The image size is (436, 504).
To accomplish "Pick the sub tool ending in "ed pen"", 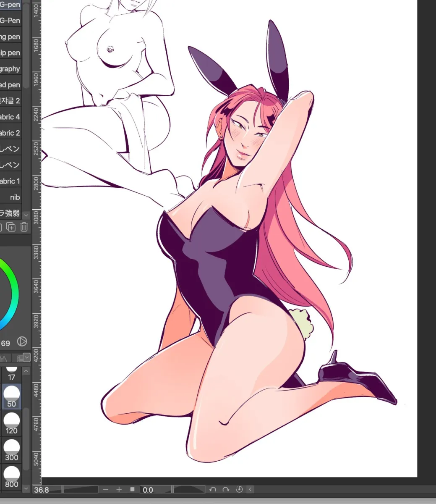I will point(11,84).
